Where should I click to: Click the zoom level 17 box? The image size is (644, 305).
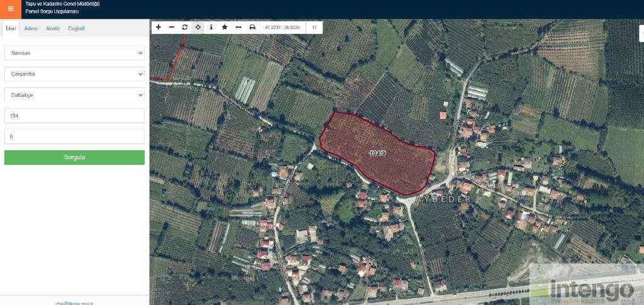[x=314, y=27]
